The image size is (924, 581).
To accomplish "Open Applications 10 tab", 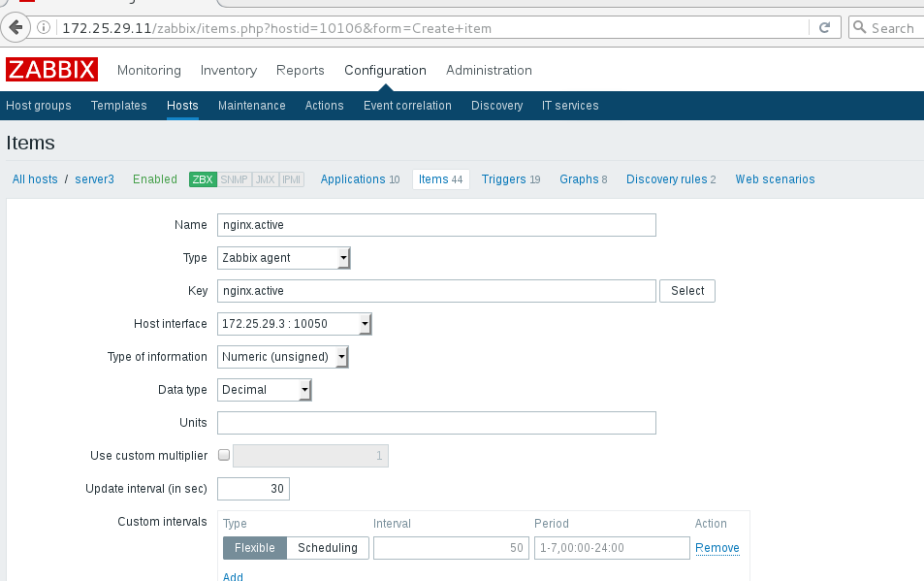I will 360,179.
